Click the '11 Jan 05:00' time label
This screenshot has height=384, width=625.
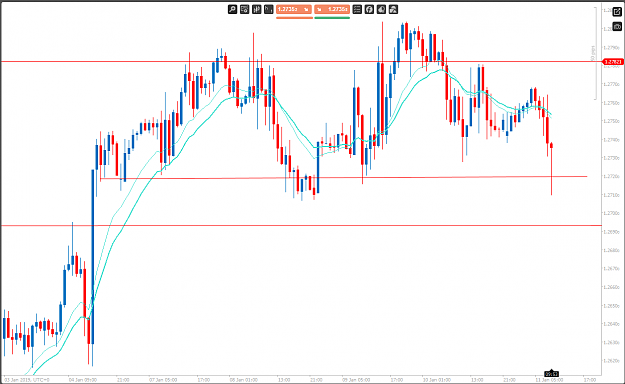coord(549,380)
